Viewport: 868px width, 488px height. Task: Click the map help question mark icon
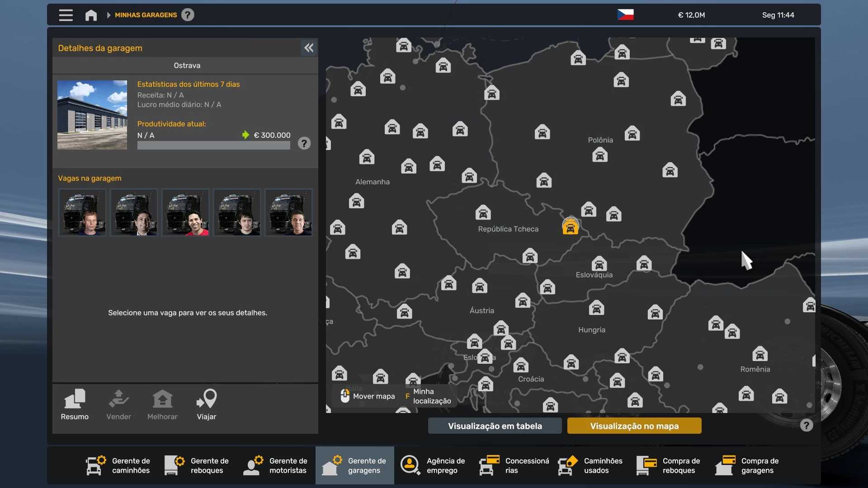[x=806, y=425]
